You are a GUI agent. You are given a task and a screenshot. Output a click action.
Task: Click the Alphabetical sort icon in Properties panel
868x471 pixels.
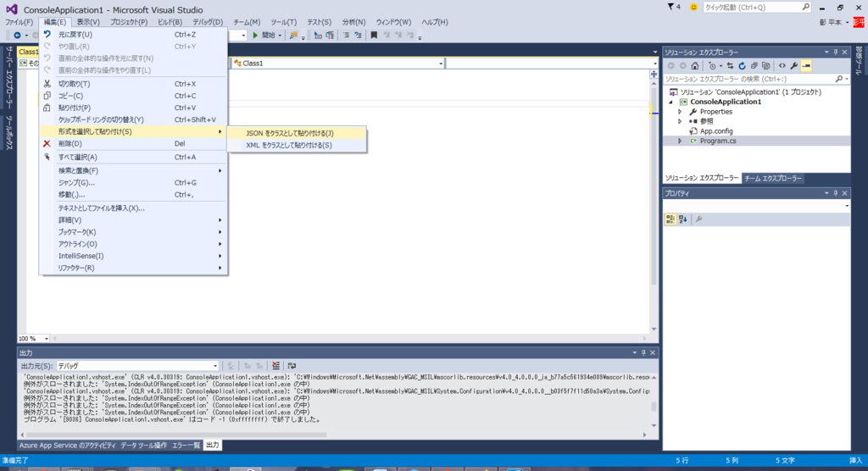click(682, 219)
